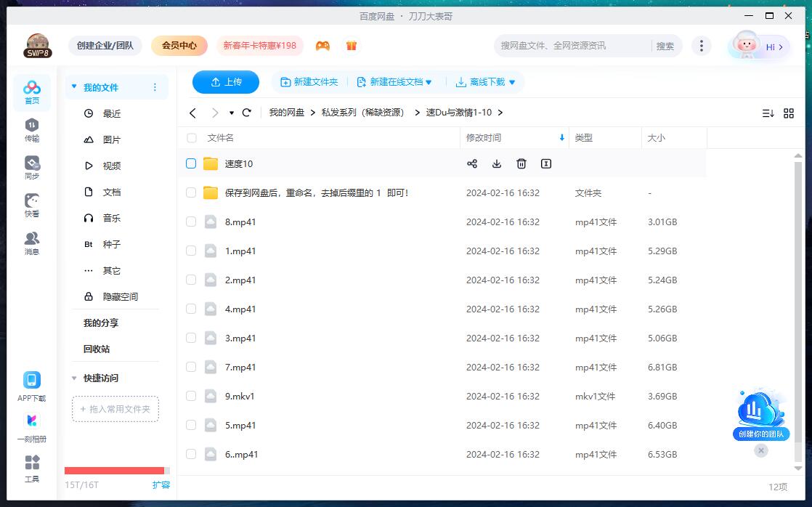Share the 速度10 folder via its share icon
This screenshot has width=812, height=507.
(472, 163)
